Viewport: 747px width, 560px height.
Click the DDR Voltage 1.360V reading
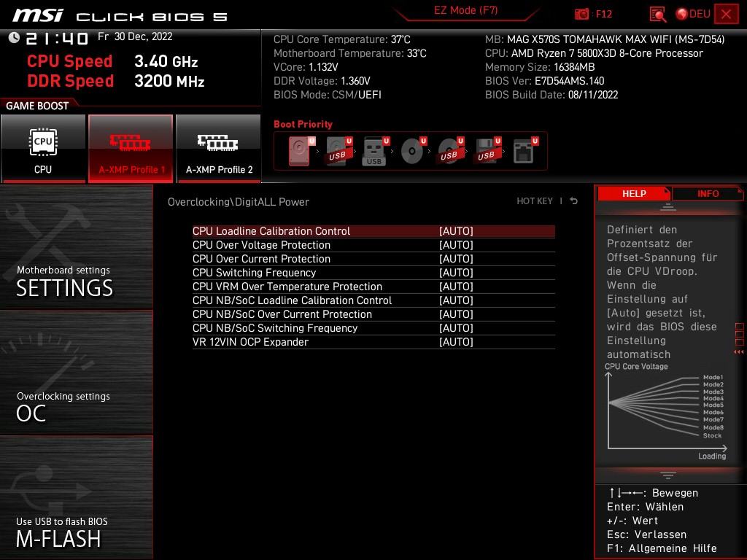[x=322, y=81]
